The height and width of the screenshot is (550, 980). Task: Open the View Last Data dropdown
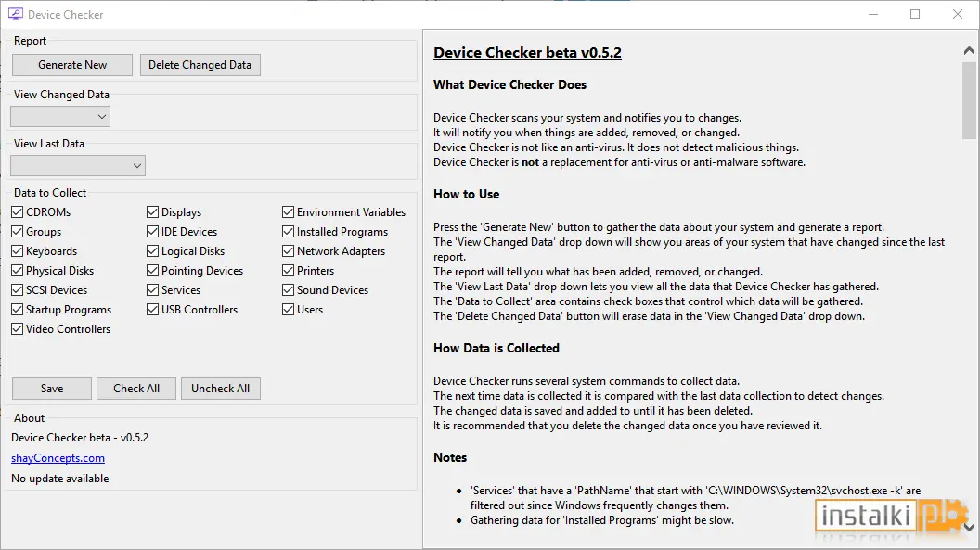(78, 166)
